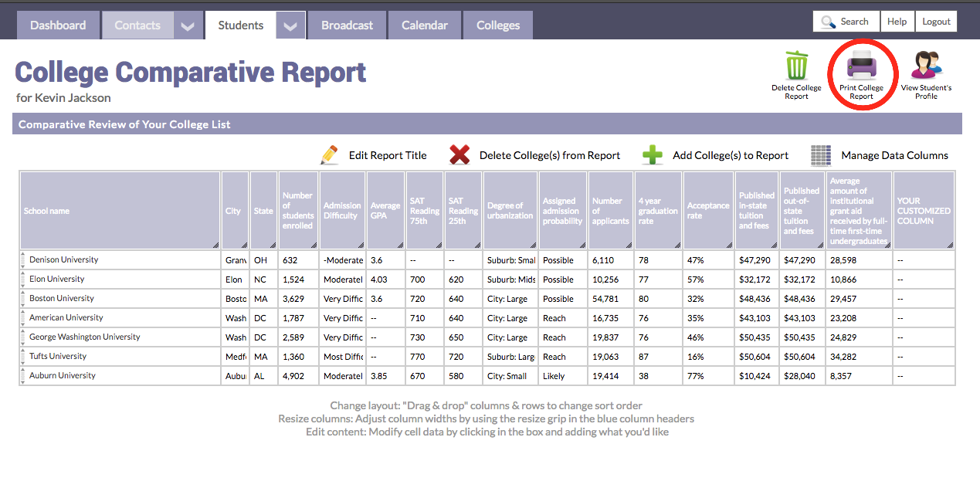The image size is (980, 488).
Task: Click the Boston University cell
Action: click(x=120, y=299)
